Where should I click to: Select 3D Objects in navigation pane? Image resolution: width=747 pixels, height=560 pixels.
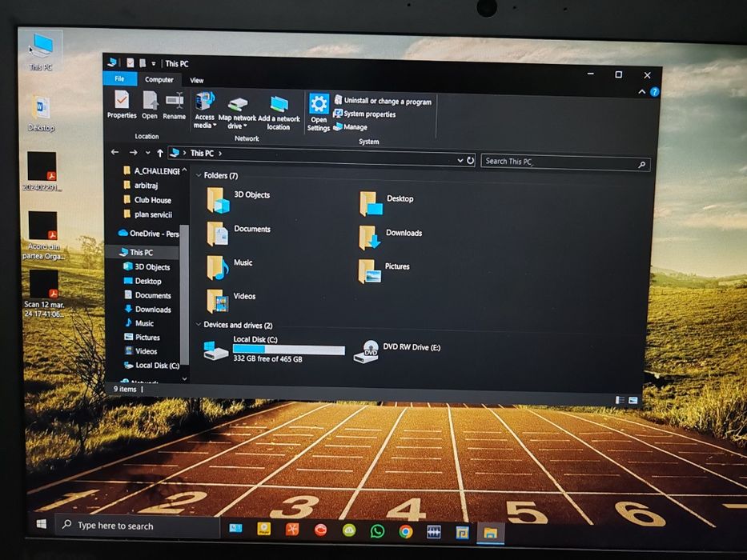point(147,266)
